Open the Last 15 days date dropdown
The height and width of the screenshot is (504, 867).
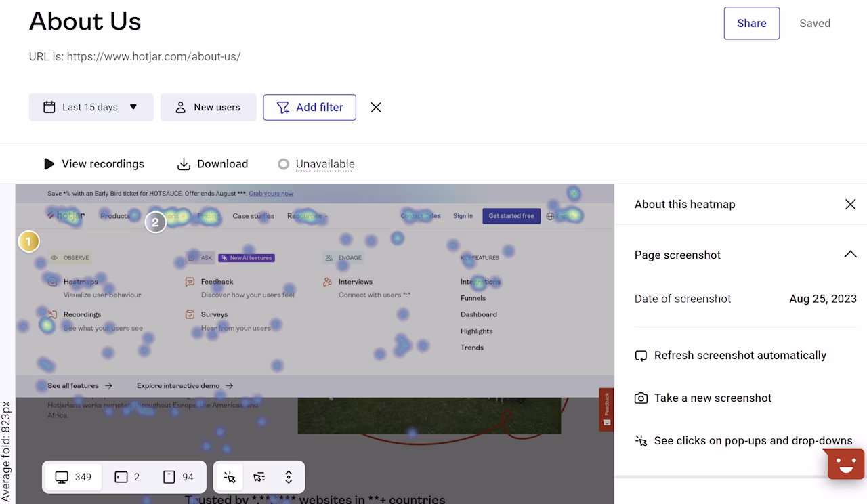[x=91, y=107]
